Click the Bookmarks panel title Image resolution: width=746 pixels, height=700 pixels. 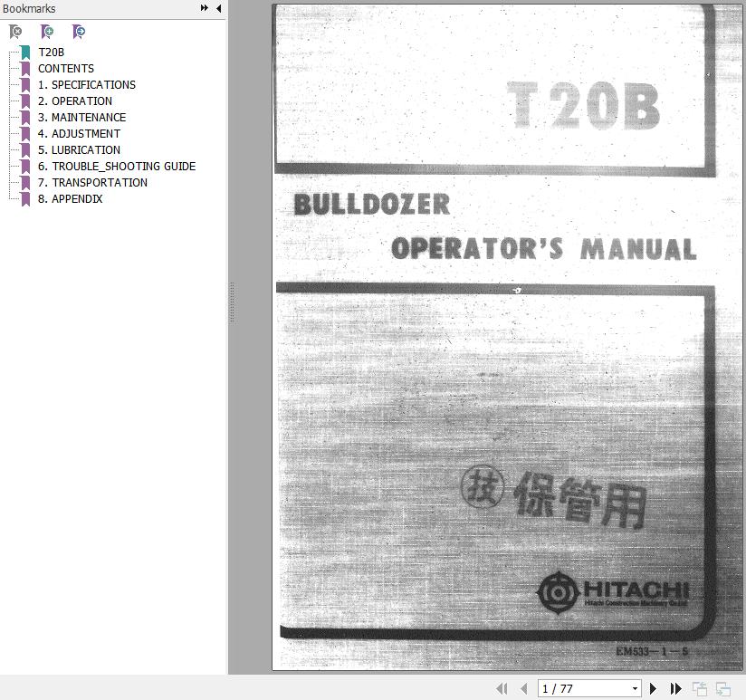coord(29,8)
